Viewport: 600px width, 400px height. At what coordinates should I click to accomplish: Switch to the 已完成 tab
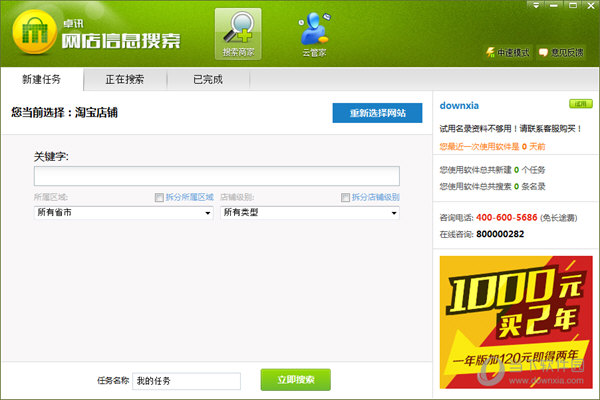[x=208, y=79]
